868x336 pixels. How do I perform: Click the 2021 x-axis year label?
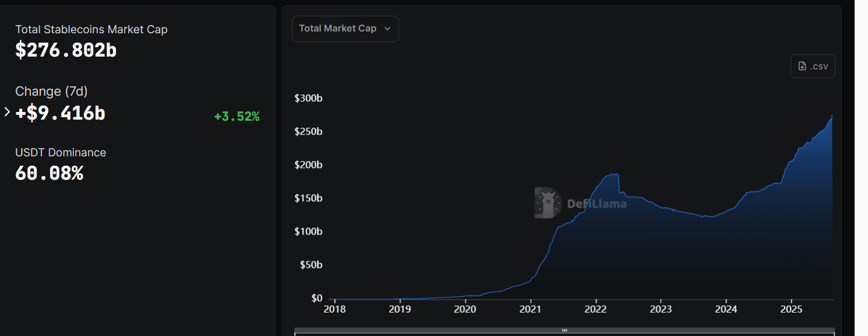pos(530,309)
